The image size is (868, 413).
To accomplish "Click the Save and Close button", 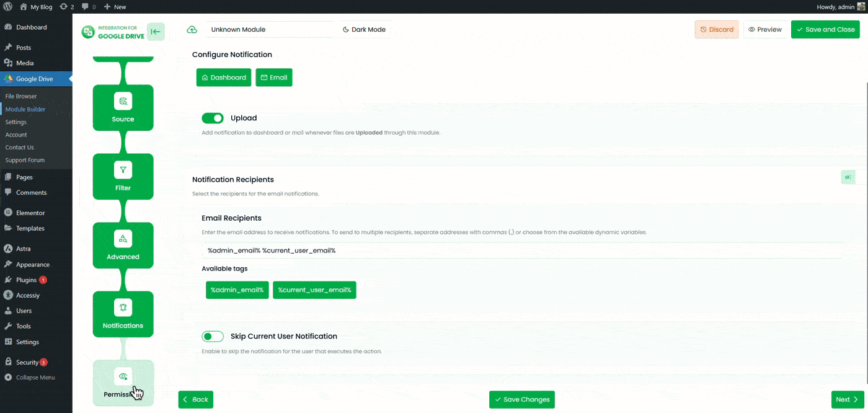I will [x=825, y=29].
